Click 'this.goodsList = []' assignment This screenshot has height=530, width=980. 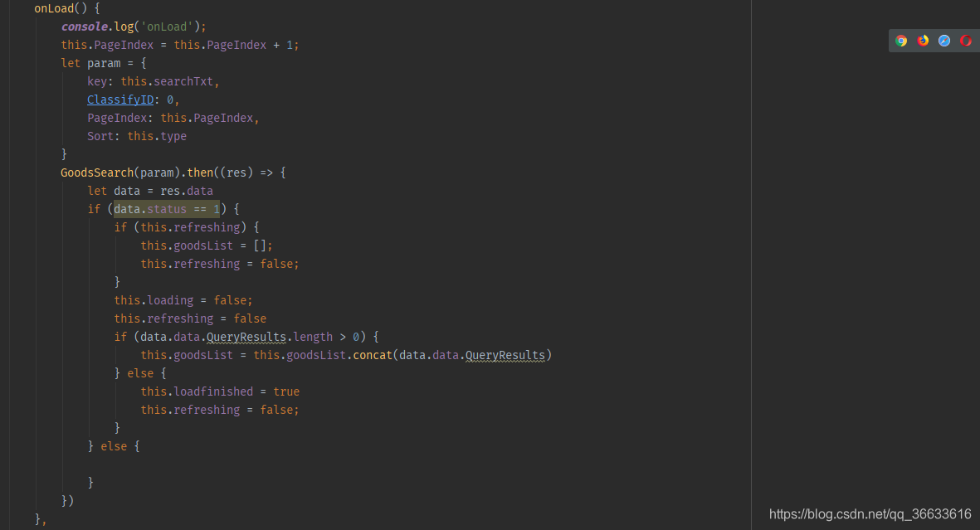tap(207, 246)
